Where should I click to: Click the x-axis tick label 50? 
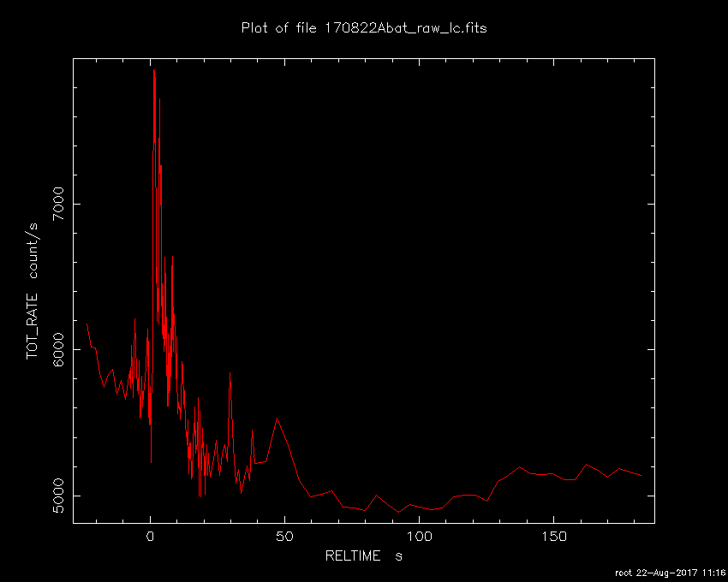click(284, 537)
